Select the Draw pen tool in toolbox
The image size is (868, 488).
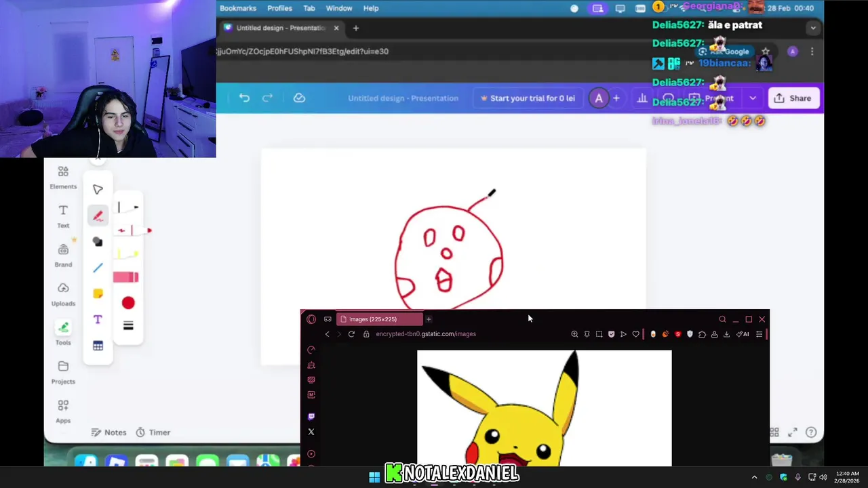pyautogui.click(x=98, y=216)
